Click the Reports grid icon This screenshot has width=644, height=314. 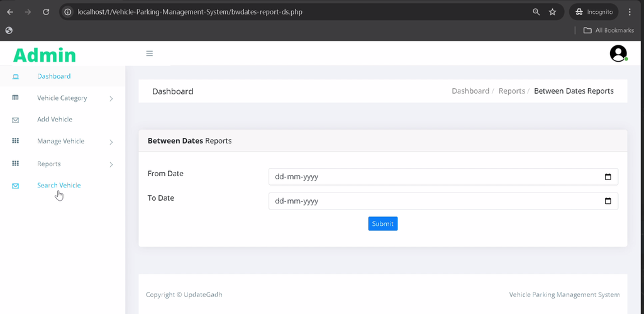[15, 163]
